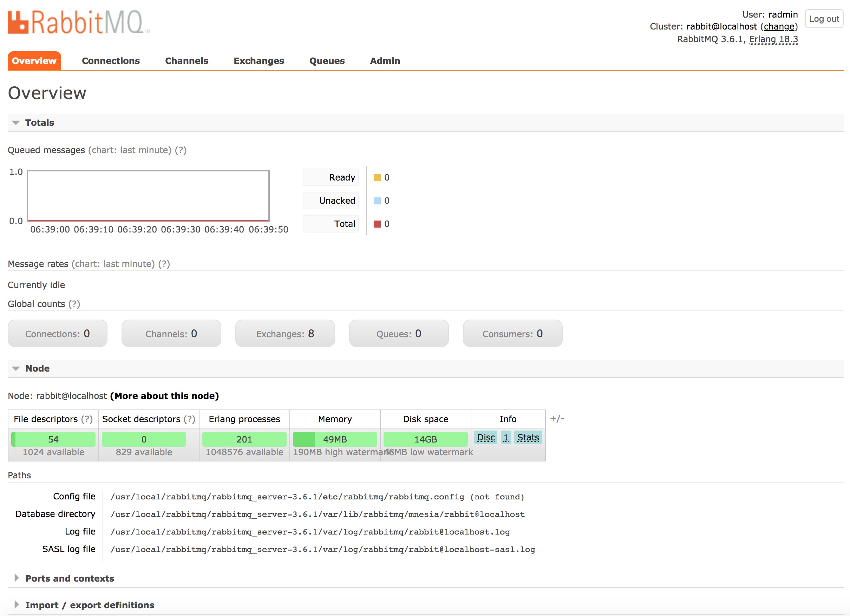850x616 pixels.
Task: Click the cluster name change link
Action: (x=779, y=27)
